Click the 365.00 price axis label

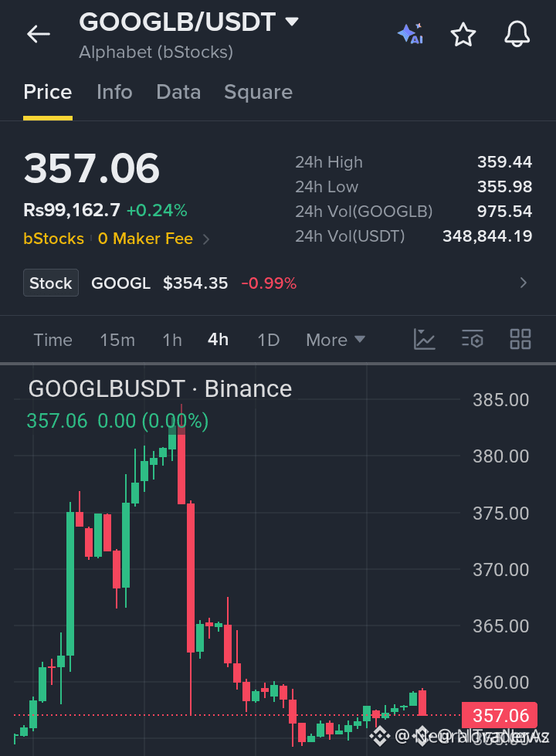(x=500, y=625)
